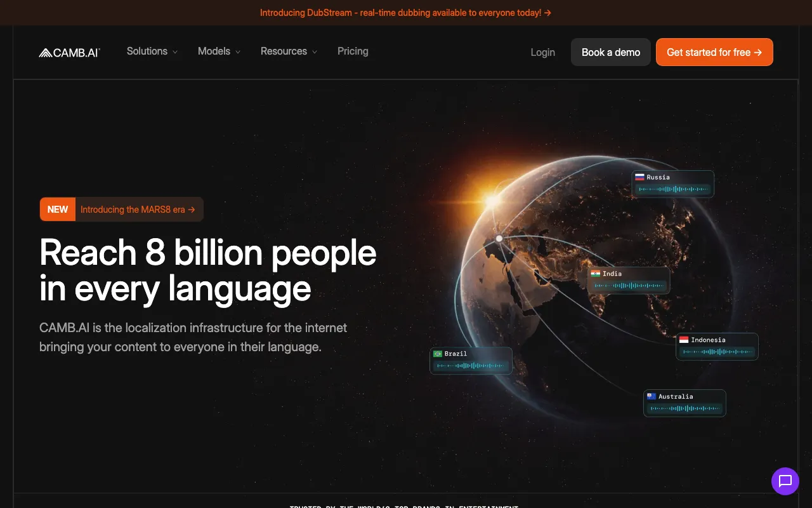Click the Brazil flag icon
The width and height of the screenshot is (812, 508).
[x=438, y=354]
